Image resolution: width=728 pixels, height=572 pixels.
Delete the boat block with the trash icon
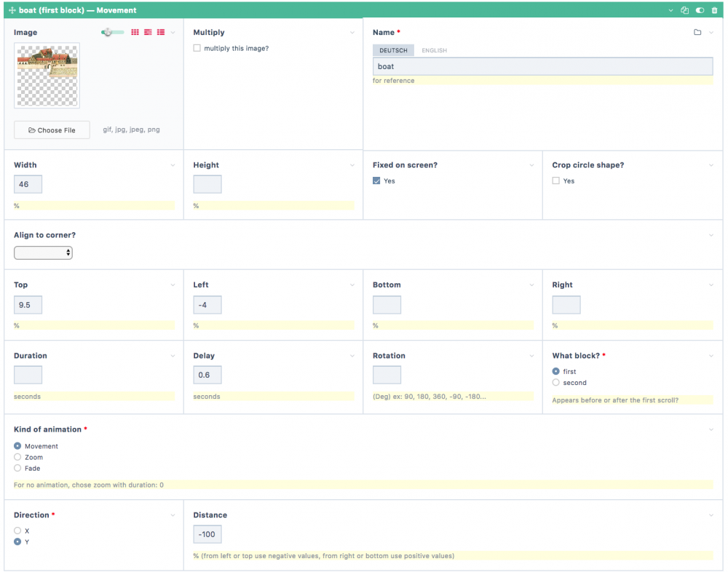click(714, 11)
